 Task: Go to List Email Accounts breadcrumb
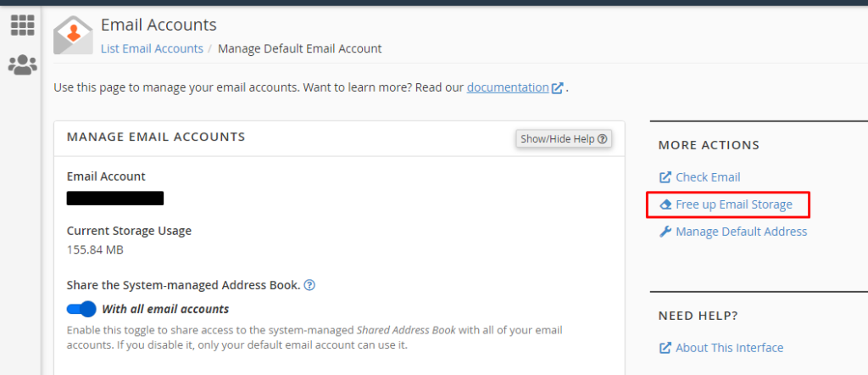pyautogui.click(x=152, y=48)
